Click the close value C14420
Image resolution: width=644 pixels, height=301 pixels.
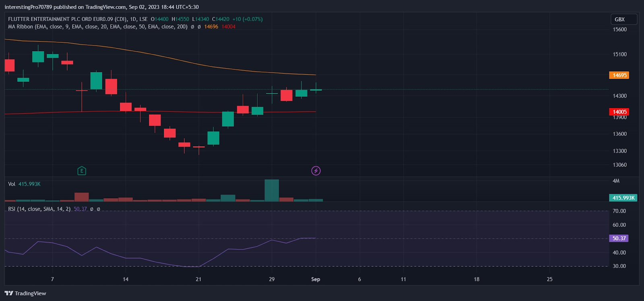(x=221, y=19)
